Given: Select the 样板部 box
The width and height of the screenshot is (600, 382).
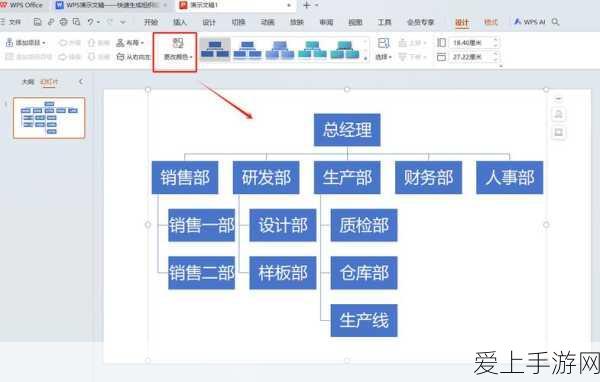Looking at the screenshot, I should [283, 273].
